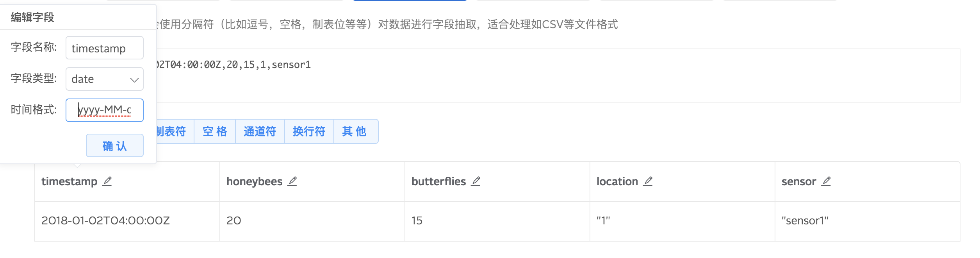The image size is (980, 258).
Task: Click edit pencil next to sensor column
Action: click(826, 181)
